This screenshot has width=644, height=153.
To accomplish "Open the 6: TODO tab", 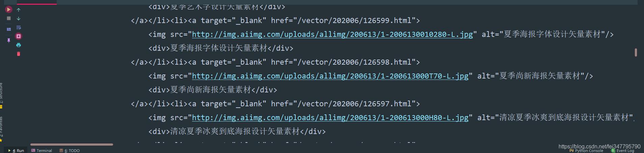I will tap(70, 151).
